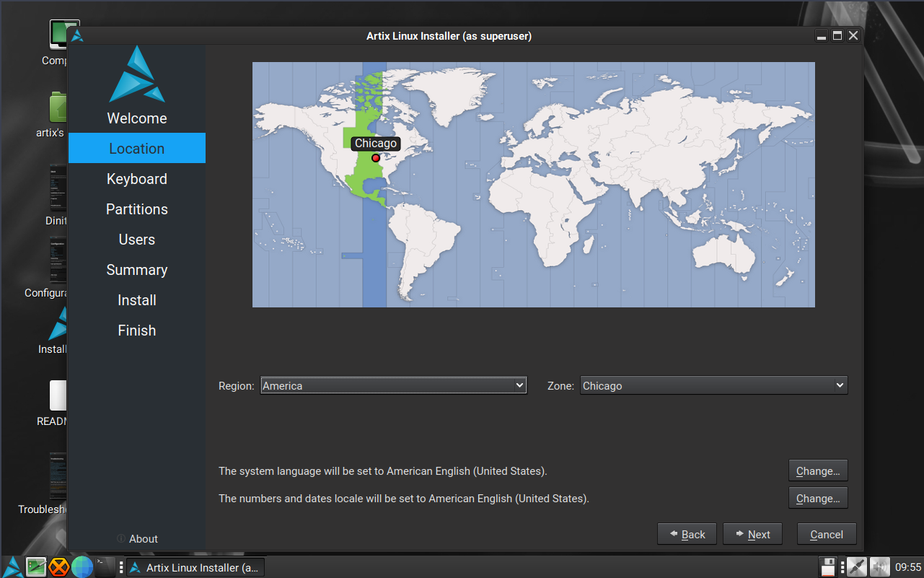Click Next to proceed to keyboard setup

pos(752,535)
